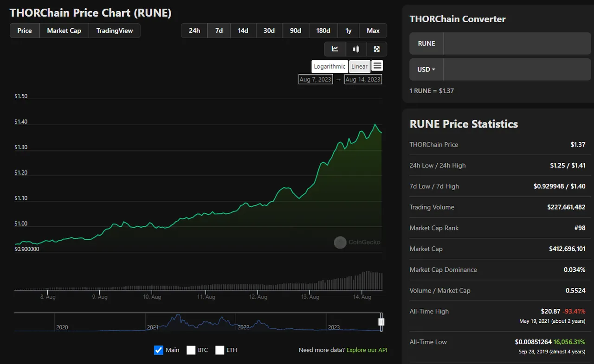The width and height of the screenshot is (594, 364).
Task: Toggle the Main checkbox
Action: click(x=159, y=350)
